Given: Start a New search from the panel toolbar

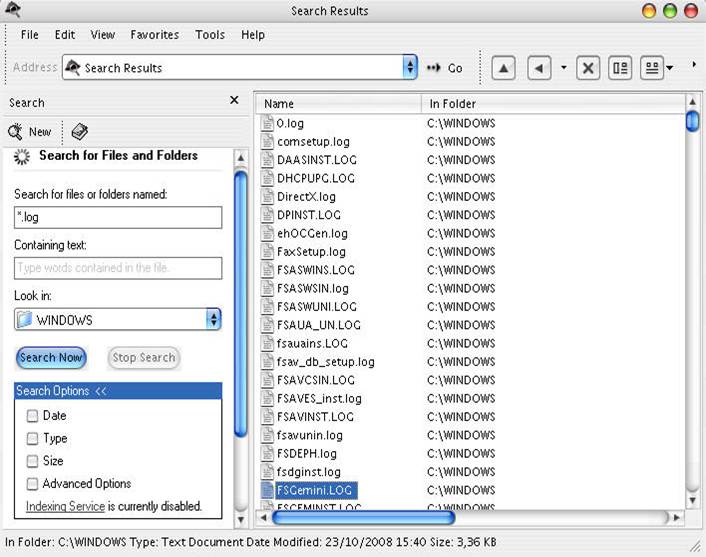Looking at the screenshot, I should tap(30, 132).
